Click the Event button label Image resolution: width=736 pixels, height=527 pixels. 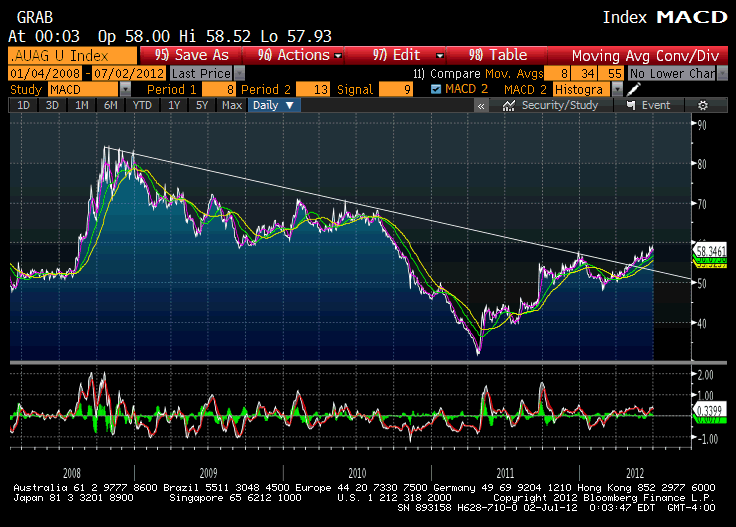click(656, 105)
